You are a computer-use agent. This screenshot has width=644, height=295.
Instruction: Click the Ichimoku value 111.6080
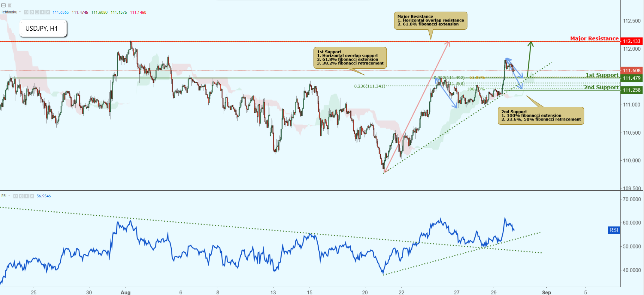(x=99, y=12)
